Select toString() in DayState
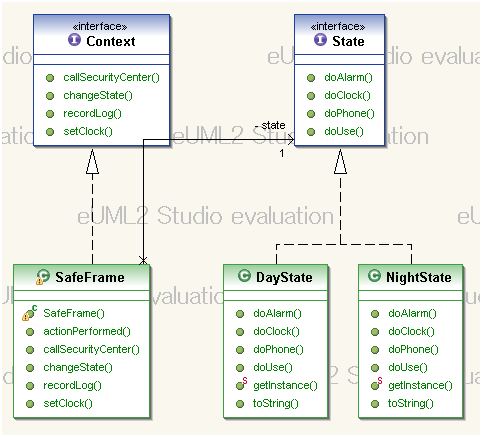The height and width of the screenshot is (437, 482). click(276, 403)
